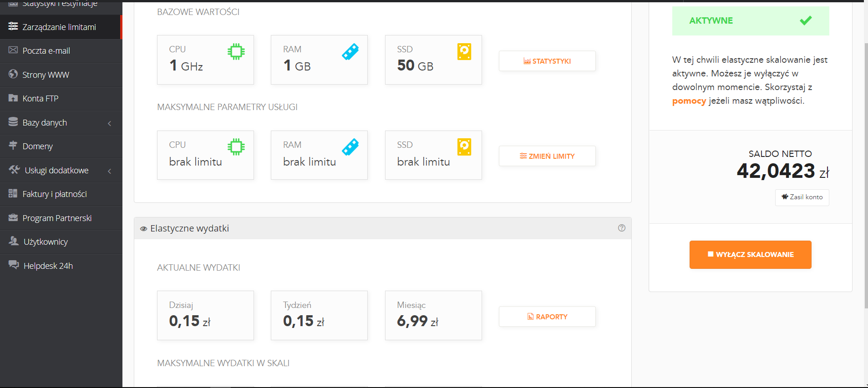Screen dimensions: 868x388
Task: Go to Faktury i płatności
Action: pyautogui.click(x=55, y=194)
